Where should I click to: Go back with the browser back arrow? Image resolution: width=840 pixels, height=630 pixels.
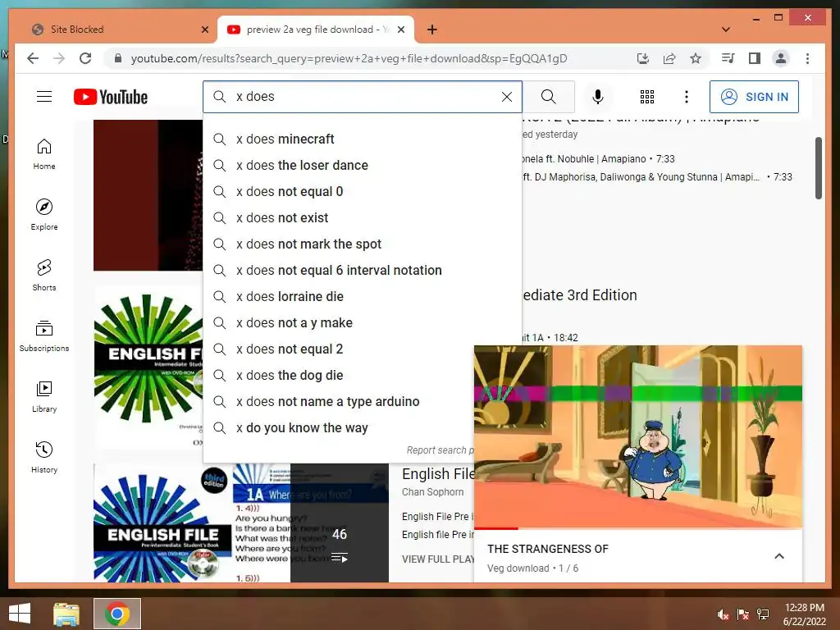coord(33,58)
